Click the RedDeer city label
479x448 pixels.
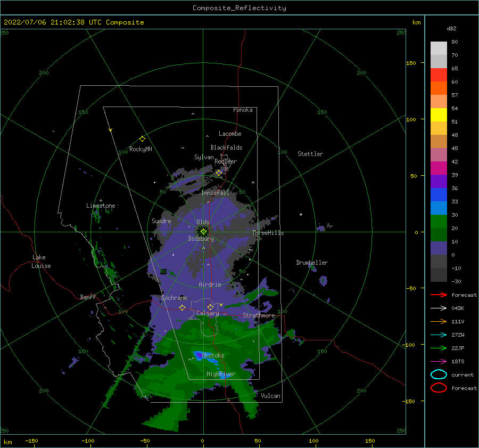pos(226,161)
